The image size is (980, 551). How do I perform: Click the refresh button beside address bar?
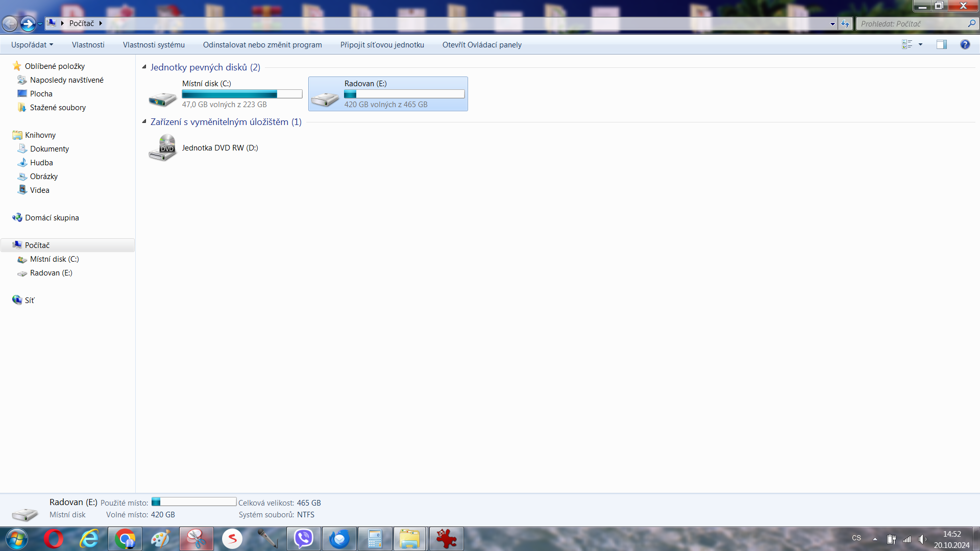(x=845, y=23)
